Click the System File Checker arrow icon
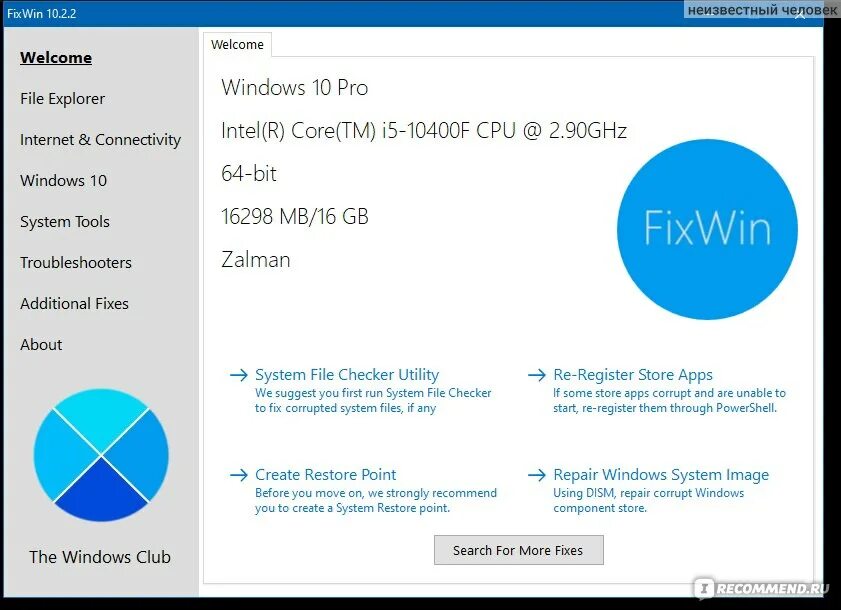Viewport: 841px width, 610px height. pyautogui.click(x=239, y=375)
